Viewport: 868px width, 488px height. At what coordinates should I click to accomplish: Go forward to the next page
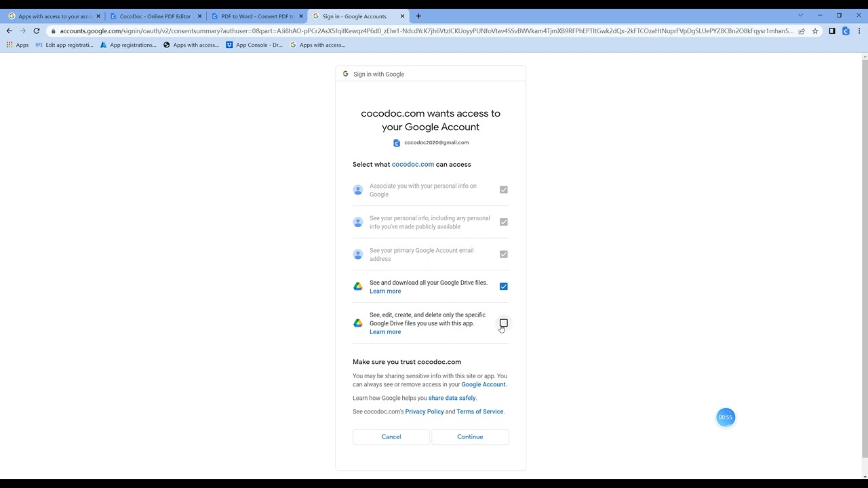click(23, 30)
